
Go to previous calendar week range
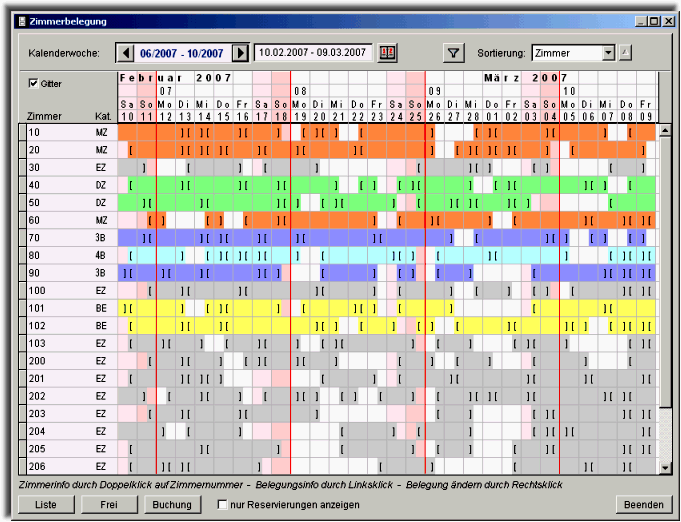125,53
